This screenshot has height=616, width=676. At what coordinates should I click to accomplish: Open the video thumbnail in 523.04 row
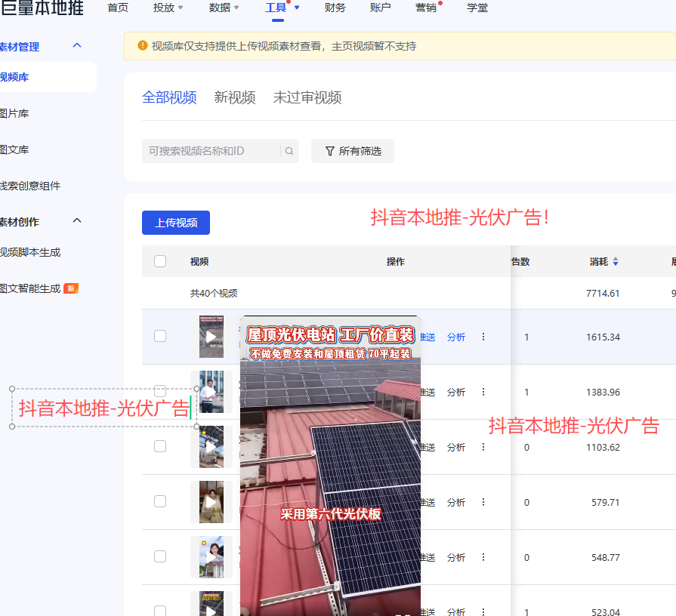point(211,604)
